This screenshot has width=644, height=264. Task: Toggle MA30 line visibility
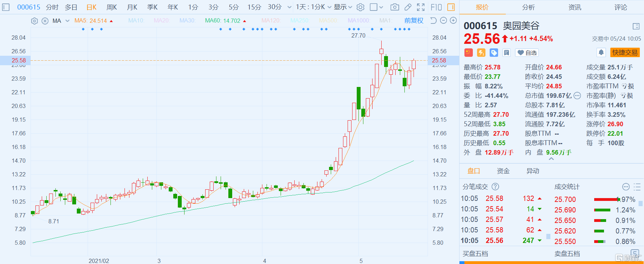tap(188, 21)
